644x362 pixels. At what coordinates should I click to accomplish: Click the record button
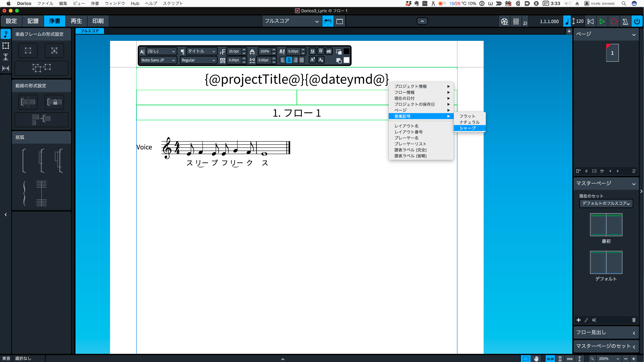tap(613, 22)
